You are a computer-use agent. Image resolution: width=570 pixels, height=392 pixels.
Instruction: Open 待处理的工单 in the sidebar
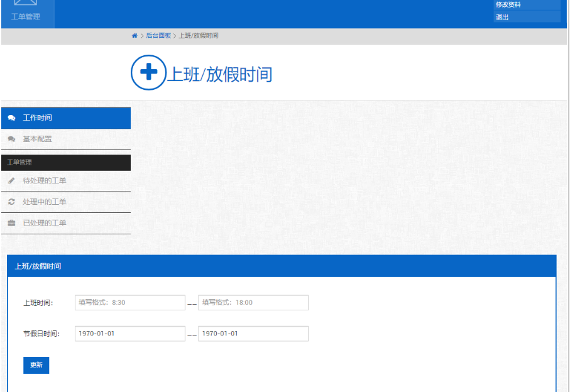66,181
